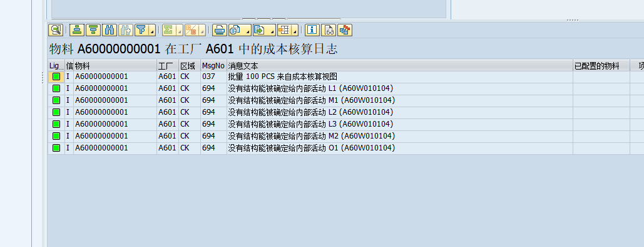Select green status light in O1 row
The image size is (644, 247).
[x=56, y=148]
